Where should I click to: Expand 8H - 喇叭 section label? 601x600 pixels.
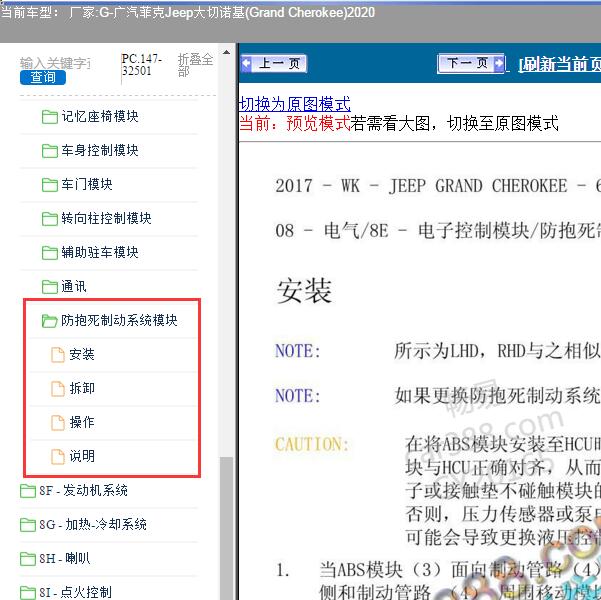pos(64,558)
